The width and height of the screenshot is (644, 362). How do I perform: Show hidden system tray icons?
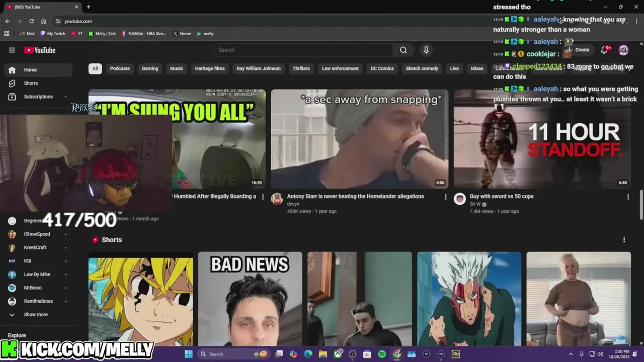(x=571, y=354)
